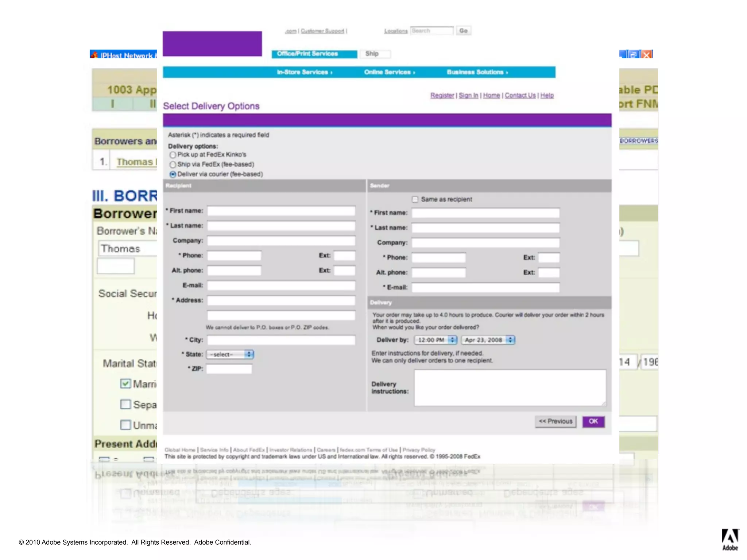Click the recipient Phone field
747x560 pixels.
(x=234, y=256)
